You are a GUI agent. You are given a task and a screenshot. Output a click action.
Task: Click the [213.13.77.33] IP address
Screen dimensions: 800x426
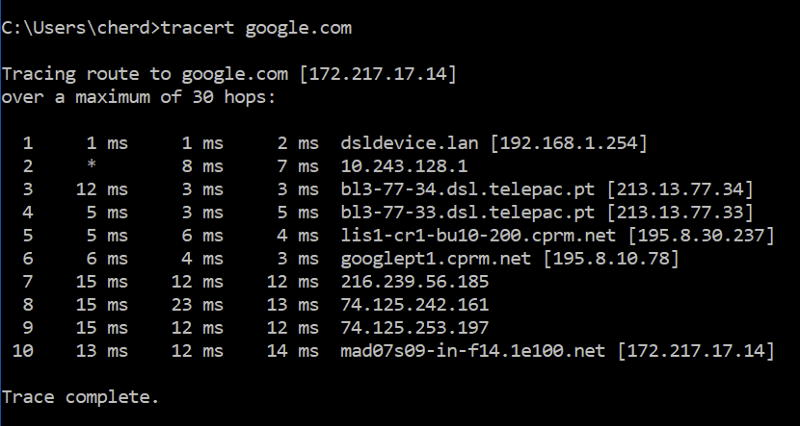coord(680,212)
